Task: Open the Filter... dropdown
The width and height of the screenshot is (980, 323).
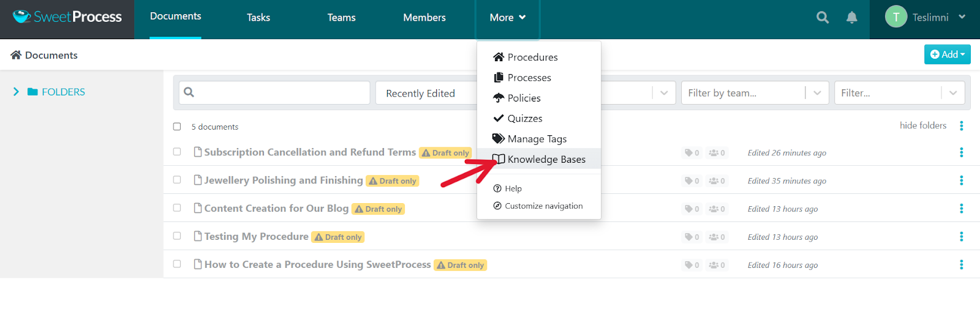Action: coord(899,93)
